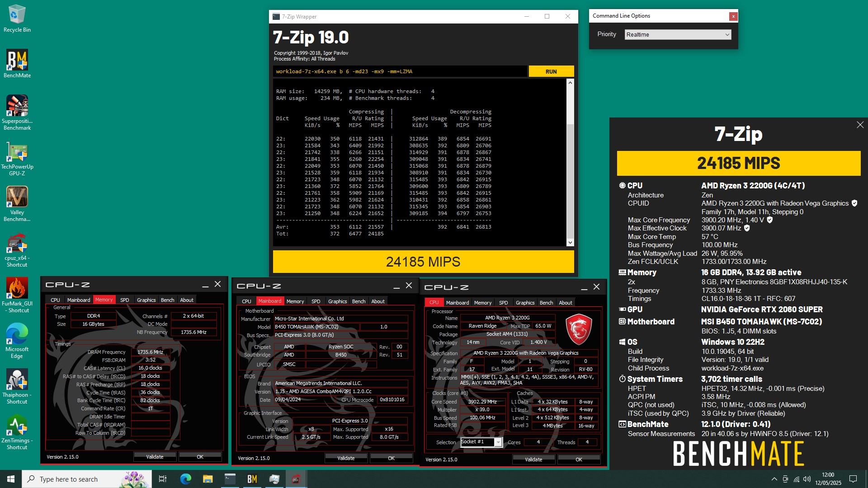This screenshot has width=868, height=488.
Task: Click MSI B450 TOMAHAWK motherboard text
Action: tap(761, 322)
